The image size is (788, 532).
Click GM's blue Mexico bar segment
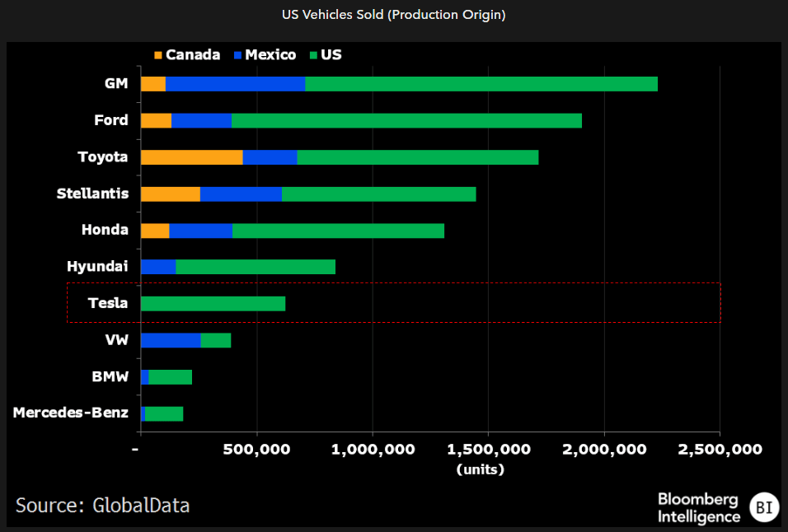[x=235, y=83]
